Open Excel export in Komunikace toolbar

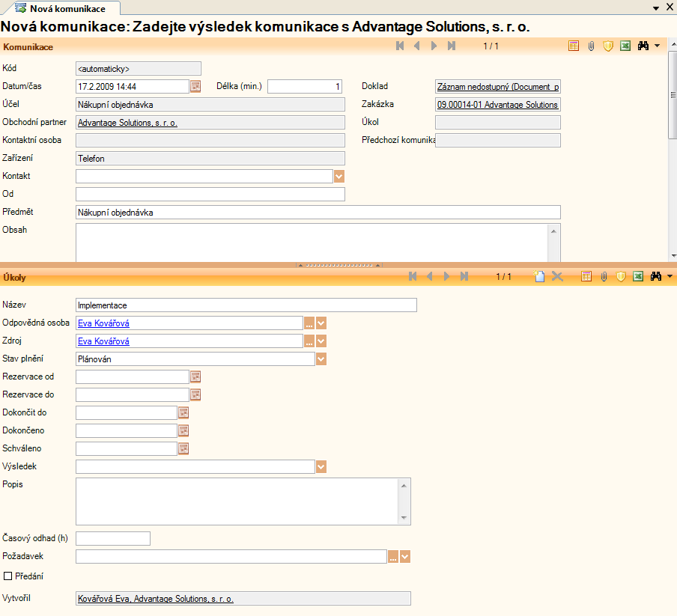point(625,46)
